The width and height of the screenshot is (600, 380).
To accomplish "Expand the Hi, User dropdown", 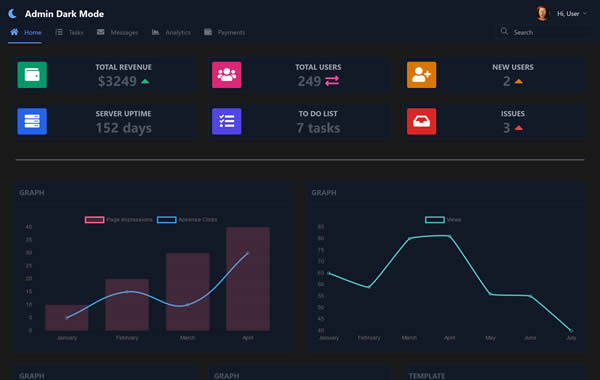I will pos(572,14).
